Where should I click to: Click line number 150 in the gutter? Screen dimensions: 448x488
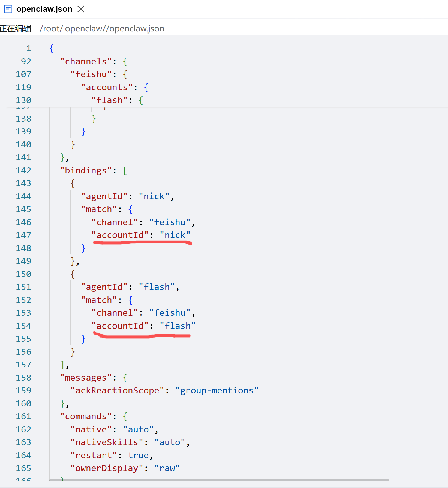coord(23,274)
